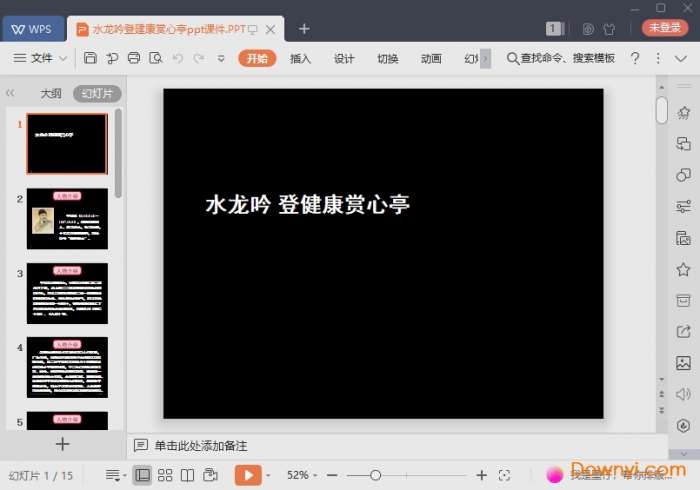
Task: Click the slide panel vertical scrollbar
Action: coord(118,153)
